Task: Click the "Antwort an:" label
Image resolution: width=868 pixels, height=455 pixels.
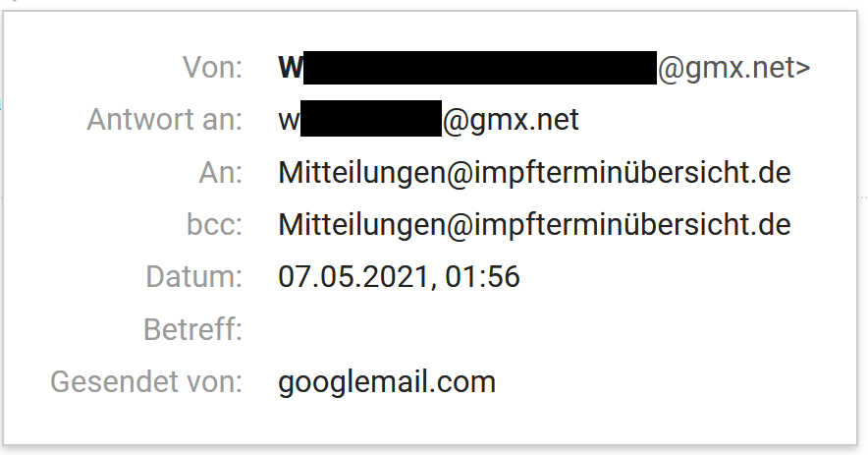Action: (x=164, y=120)
